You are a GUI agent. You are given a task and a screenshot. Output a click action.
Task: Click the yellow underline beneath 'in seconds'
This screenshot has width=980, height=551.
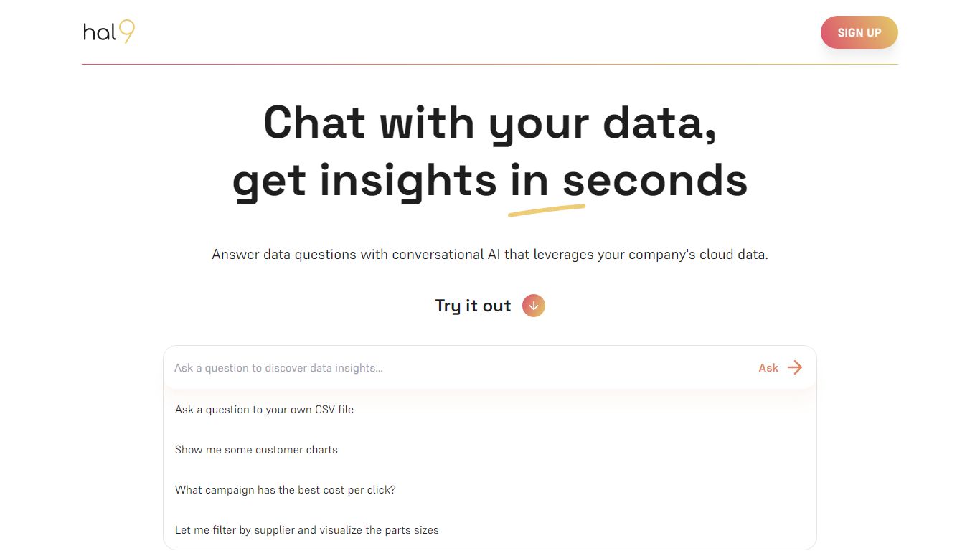547,209
